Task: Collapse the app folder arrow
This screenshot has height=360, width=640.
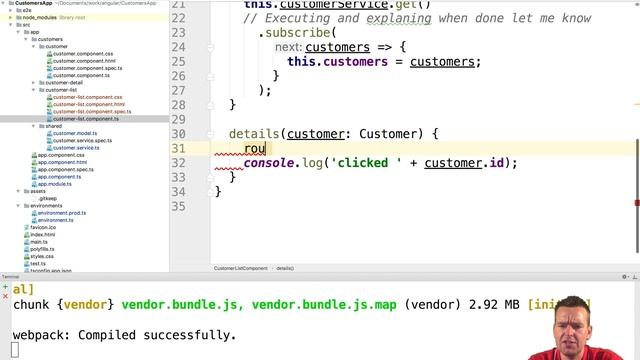Action: click(x=18, y=32)
